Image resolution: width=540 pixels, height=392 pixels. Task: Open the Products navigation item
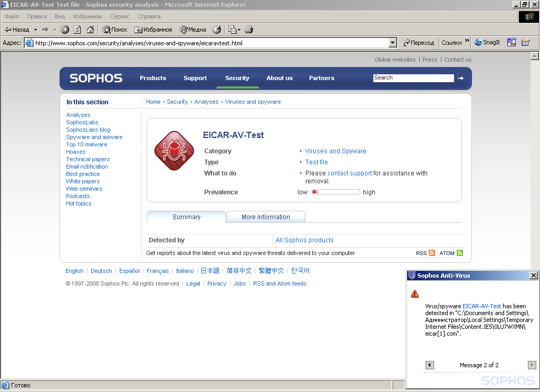(153, 78)
